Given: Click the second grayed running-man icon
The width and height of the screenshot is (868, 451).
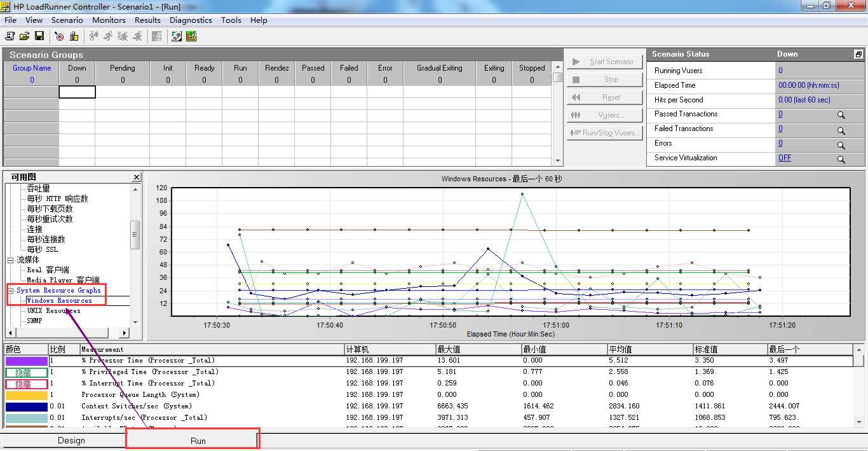Looking at the screenshot, I should click(x=108, y=36).
